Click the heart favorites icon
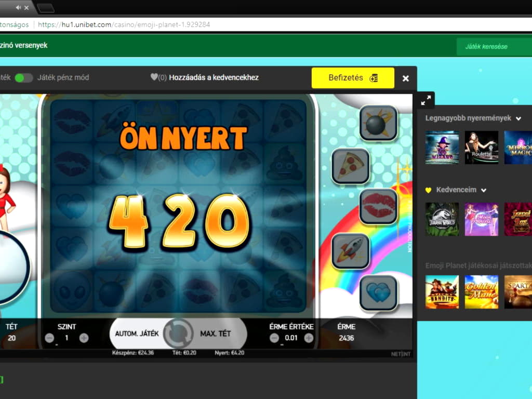The height and width of the screenshot is (399, 532). [x=154, y=77]
